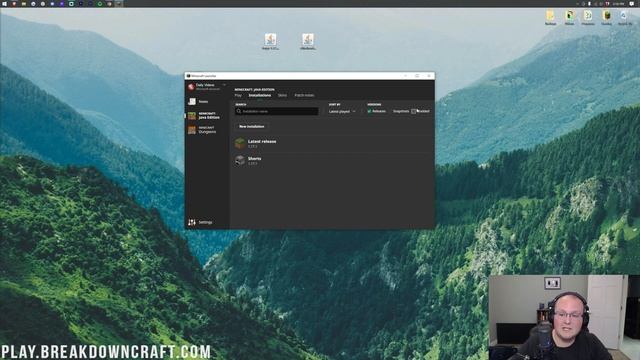The image size is (640, 360).
Task: Switch to the Skins tab
Action: pyautogui.click(x=282, y=95)
